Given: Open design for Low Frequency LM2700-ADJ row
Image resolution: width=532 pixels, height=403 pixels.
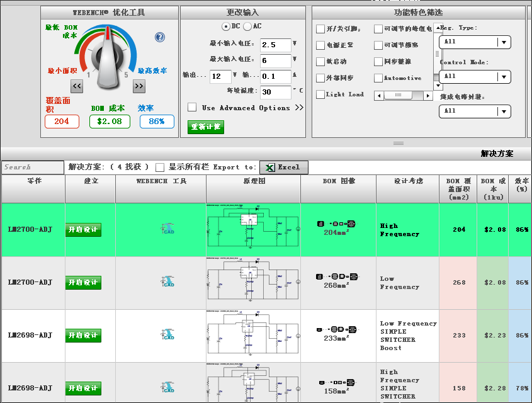Looking at the screenshot, I should 83,282.
